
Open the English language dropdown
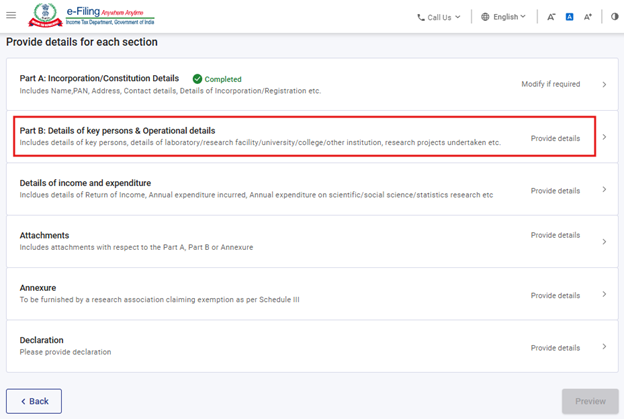click(503, 17)
